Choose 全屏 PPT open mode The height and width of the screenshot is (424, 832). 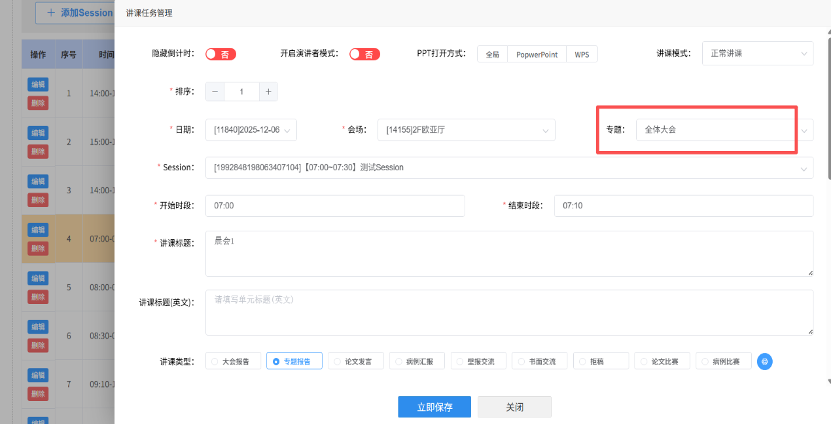pyautogui.click(x=492, y=54)
